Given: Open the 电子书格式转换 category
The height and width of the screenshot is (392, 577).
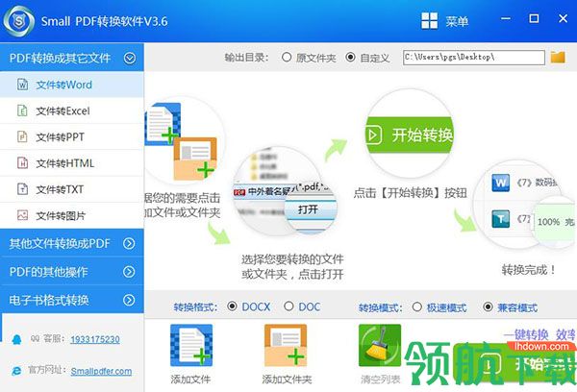Looking at the screenshot, I should [x=72, y=300].
